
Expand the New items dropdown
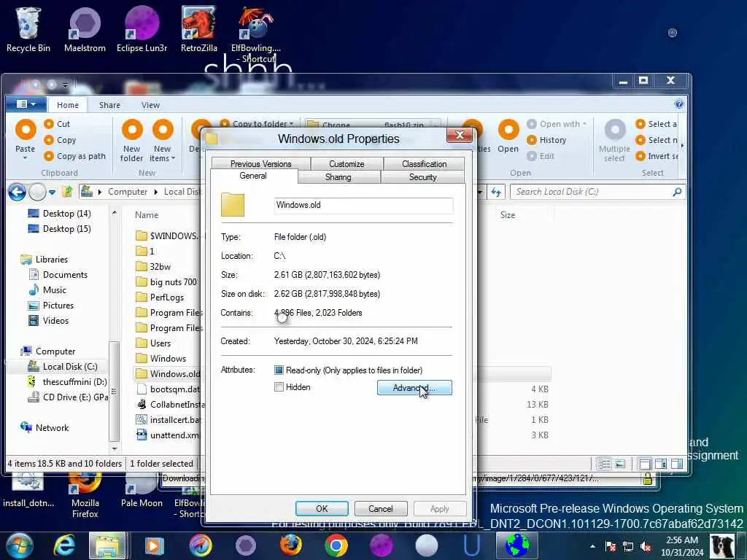pyautogui.click(x=163, y=153)
